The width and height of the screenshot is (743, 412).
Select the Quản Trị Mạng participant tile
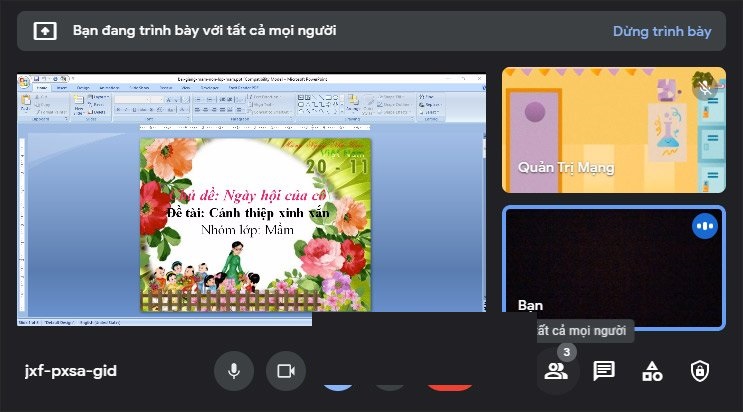coord(613,130)
